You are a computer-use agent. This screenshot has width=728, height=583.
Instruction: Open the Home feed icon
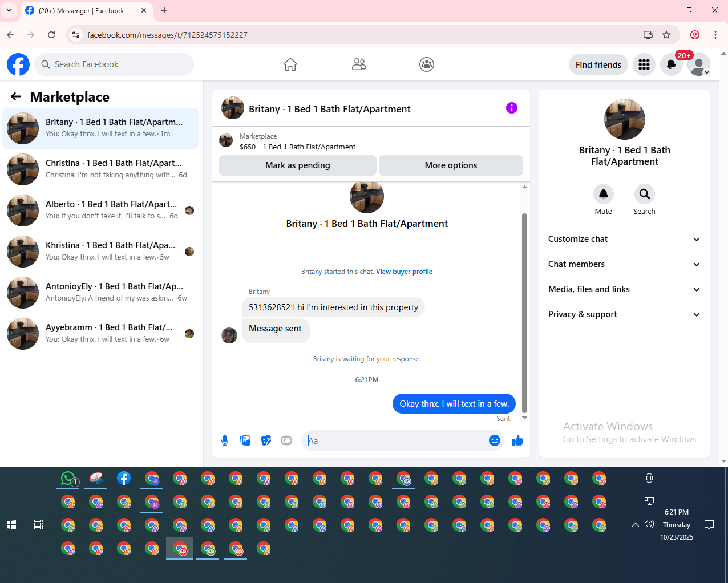[290, 64]
